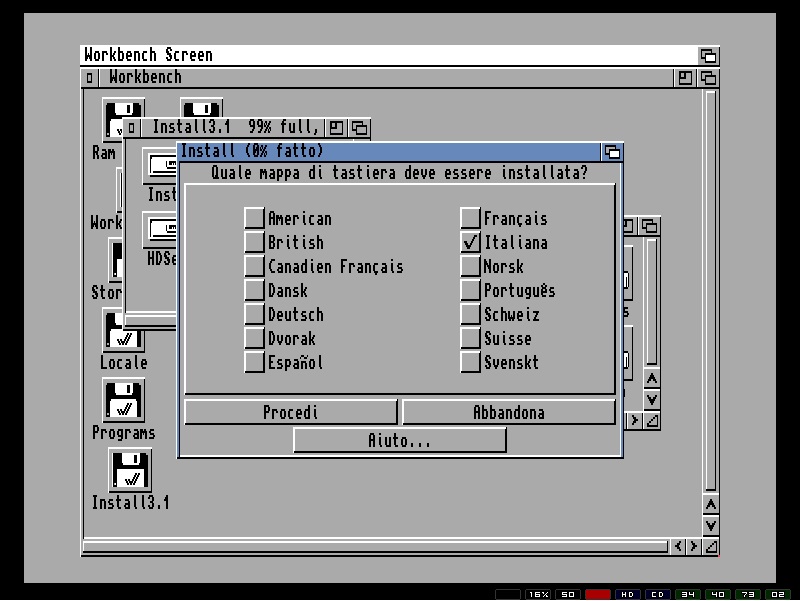Toggle the Suisse keymap checkbox
This screenshot has width=802, height=601.
point(470,338)
